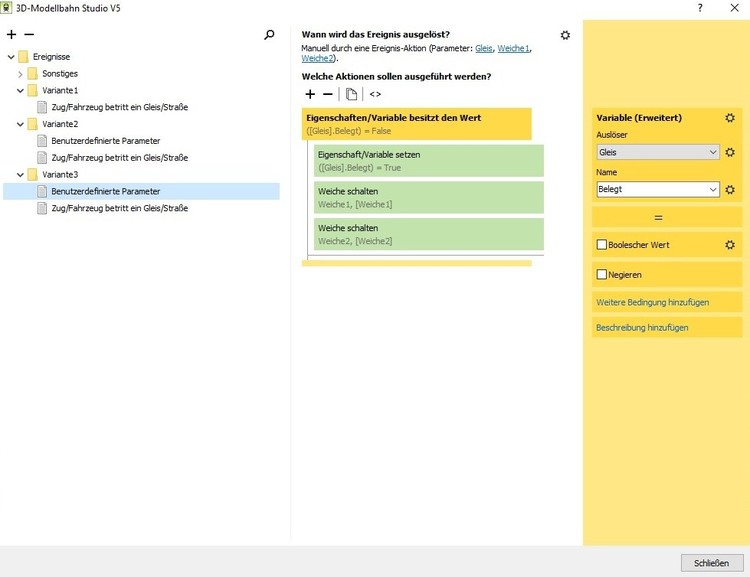The image size is (750, 577).
Task: Open the help question mark in the title bar
Action: click(700, 8)
